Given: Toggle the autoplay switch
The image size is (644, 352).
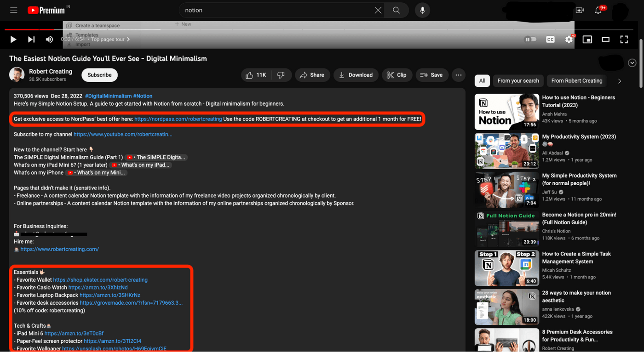Looking at the screenshot, I should coord(531,40).
